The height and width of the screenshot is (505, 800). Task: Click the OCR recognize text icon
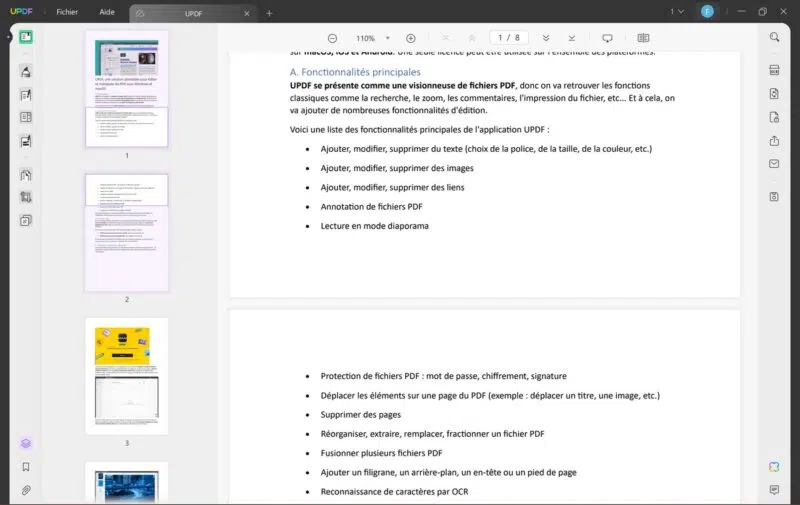(774, 71)
